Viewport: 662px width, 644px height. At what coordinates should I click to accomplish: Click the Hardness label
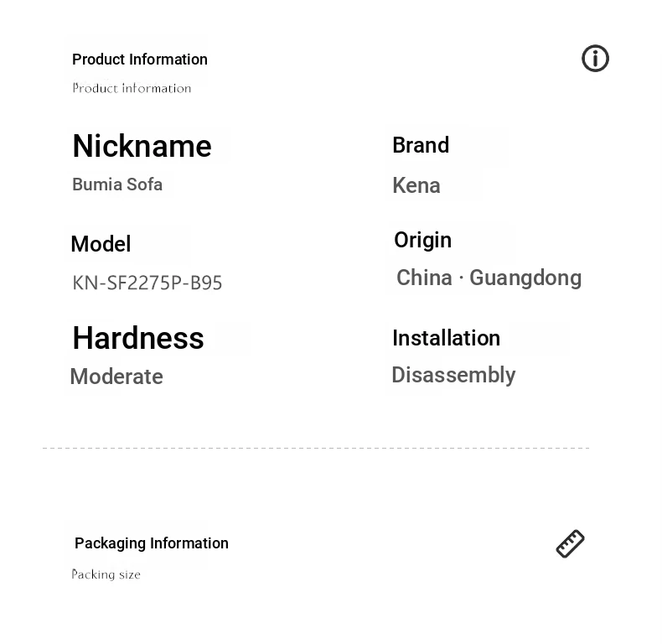(138, 338)
